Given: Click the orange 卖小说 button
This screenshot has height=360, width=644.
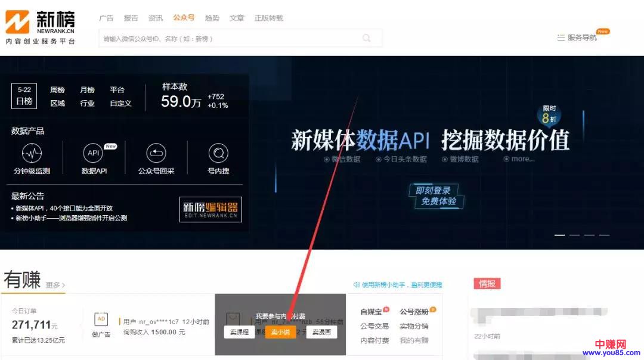Looking at the screenshot, I should click(280, 332).
